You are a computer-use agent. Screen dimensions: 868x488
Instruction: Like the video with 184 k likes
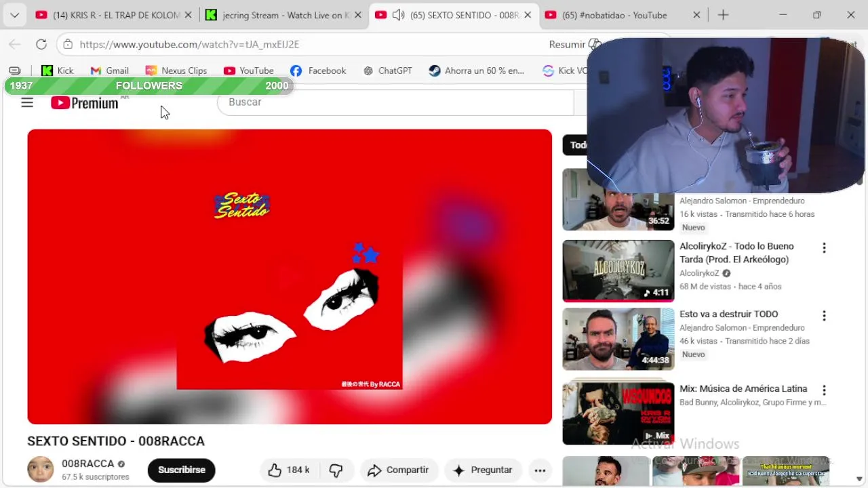click(289, 470)
